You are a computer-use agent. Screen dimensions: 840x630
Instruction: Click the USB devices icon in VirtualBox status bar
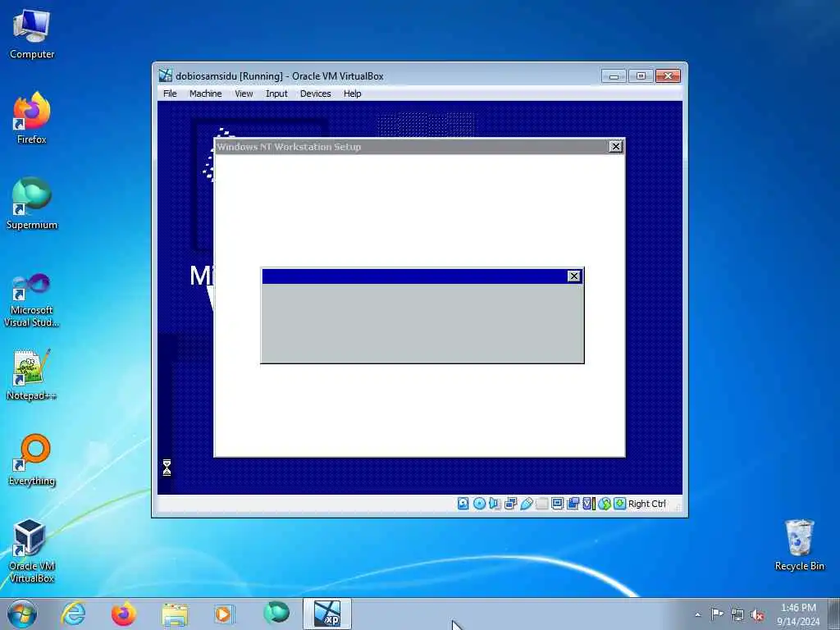(x=526, y=504)
